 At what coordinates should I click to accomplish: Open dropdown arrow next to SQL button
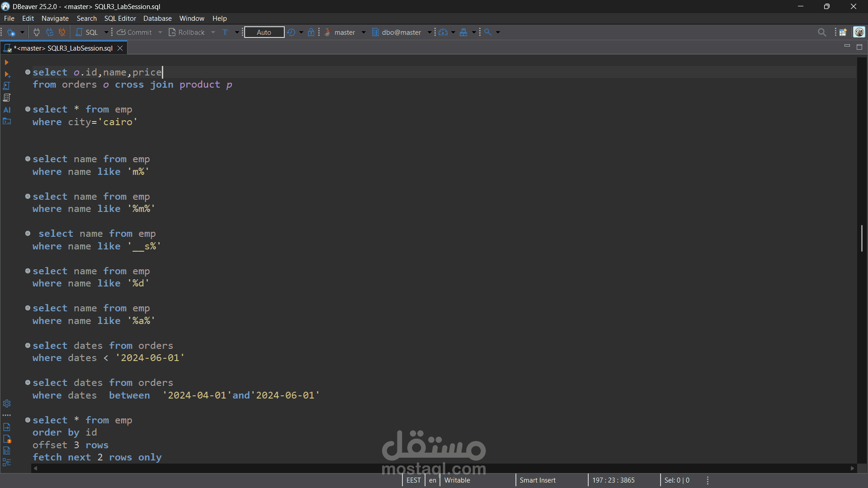coord(106,33)
